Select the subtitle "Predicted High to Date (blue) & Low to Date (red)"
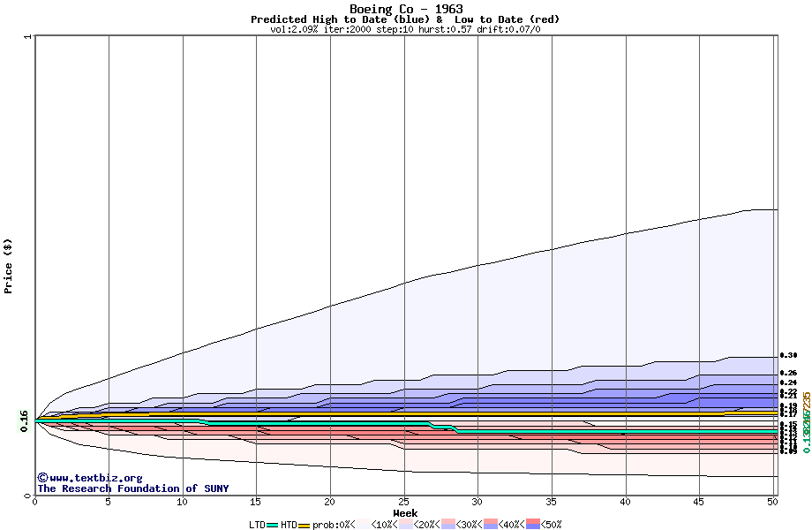The width and height of the screenshot is (812, 530). [405, 19]
